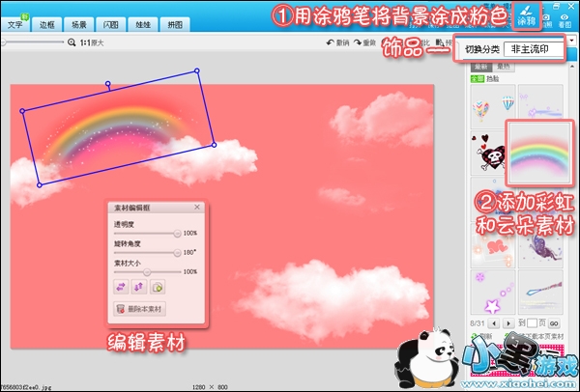Delete material with 删除本素材 button
The width and height of the screenshot is (580, 392).
139,309
